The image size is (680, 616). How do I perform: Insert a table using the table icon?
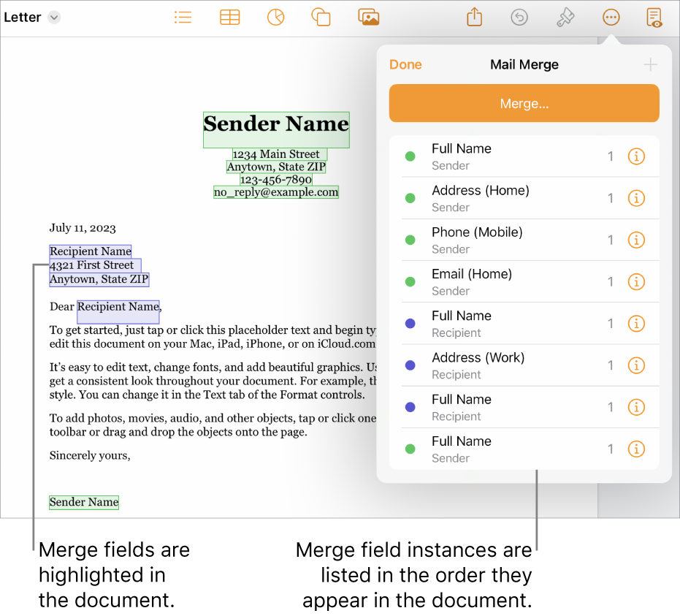click(229, 18)
